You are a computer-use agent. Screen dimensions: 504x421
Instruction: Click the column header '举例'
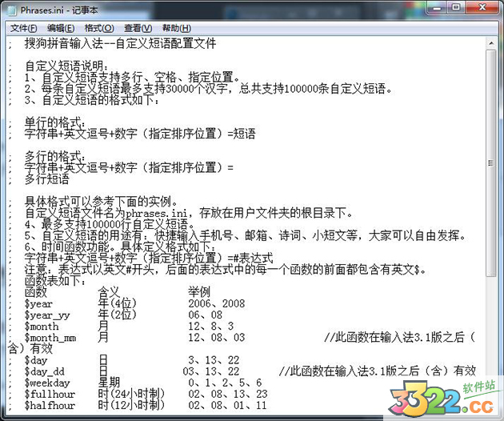click(199, 292)
